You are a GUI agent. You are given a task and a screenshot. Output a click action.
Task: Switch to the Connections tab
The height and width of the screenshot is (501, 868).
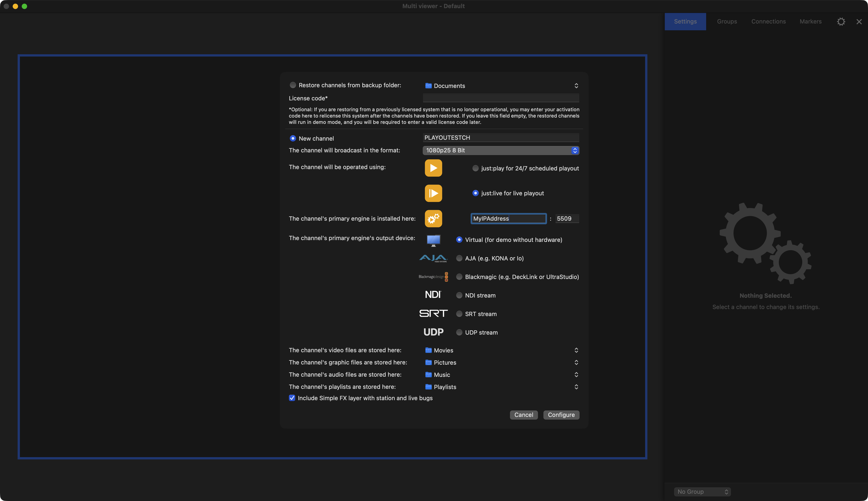pyautogui.click(x=768, y=21)
